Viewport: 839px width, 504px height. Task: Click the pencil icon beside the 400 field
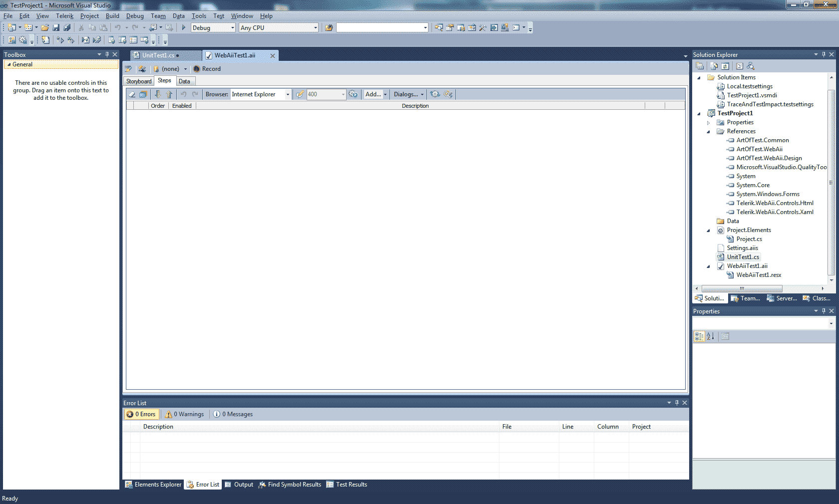tap(300, 94)
